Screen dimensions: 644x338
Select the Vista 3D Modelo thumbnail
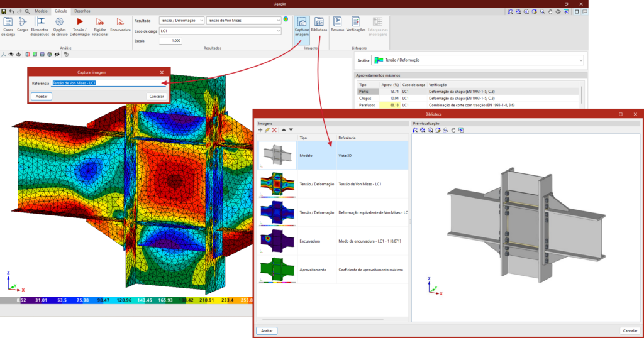[277, 155]
